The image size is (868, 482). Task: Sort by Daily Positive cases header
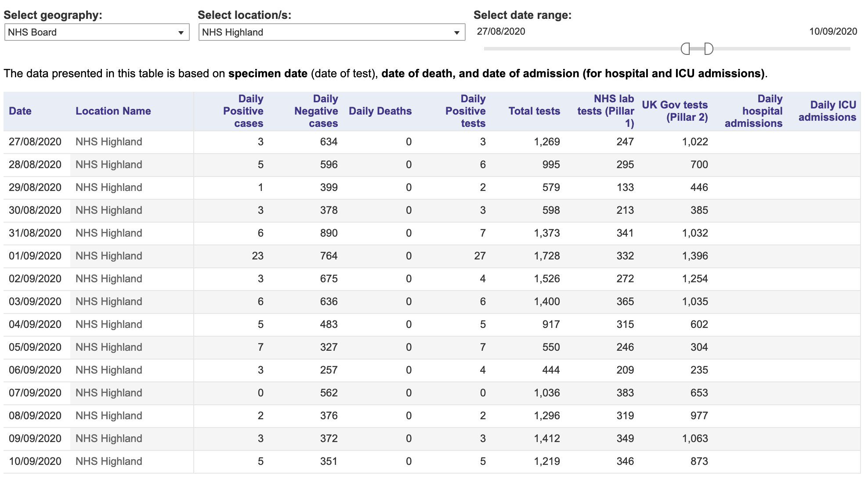point(243,111)
